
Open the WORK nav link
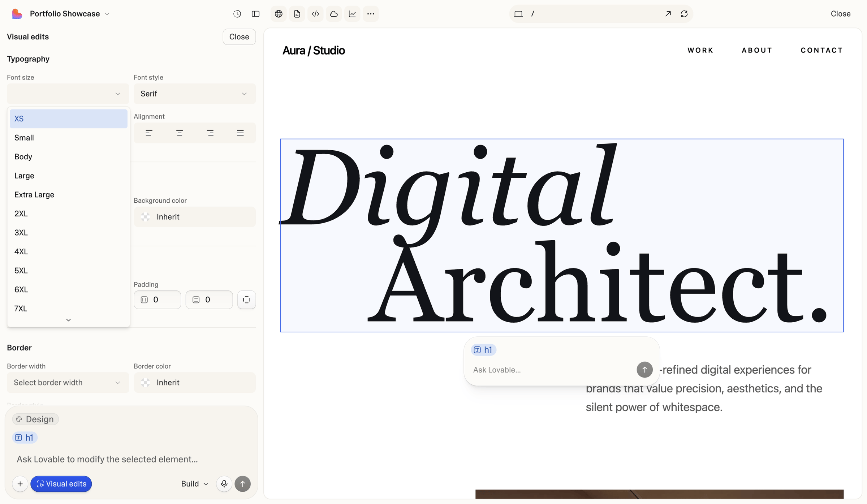tap(700, 50)
